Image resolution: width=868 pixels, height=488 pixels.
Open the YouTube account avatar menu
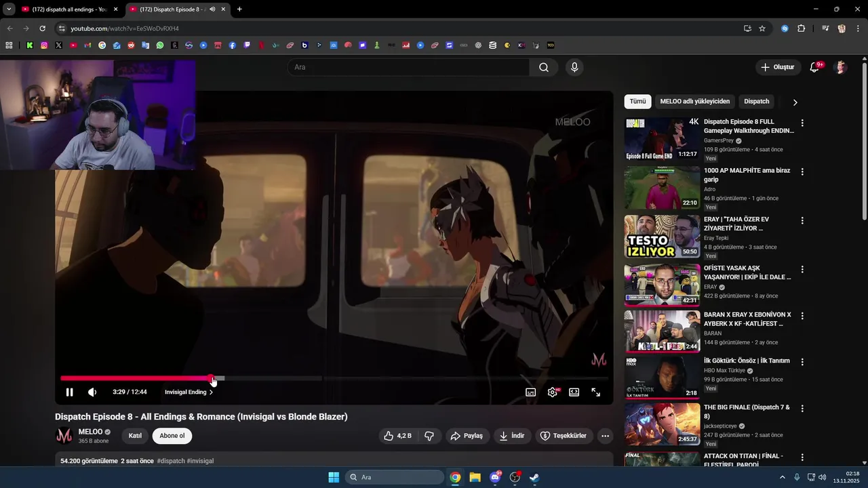click(x=841, y=67)
